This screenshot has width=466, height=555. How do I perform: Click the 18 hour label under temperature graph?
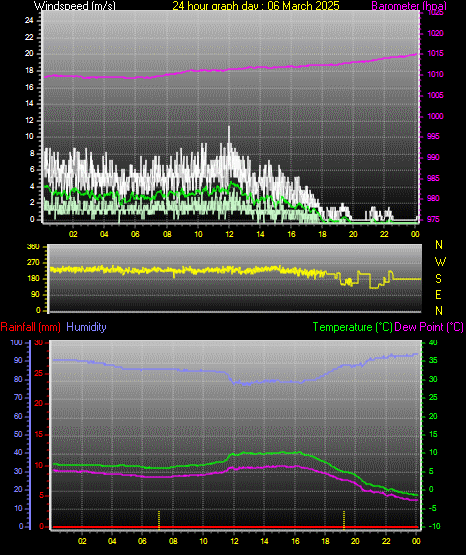click(x=325, y=541)
